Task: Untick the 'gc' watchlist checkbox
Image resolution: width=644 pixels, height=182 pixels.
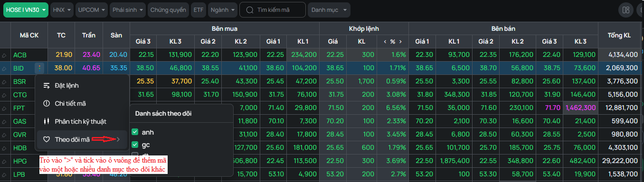Action: pyautogui.click(x=135, y=144)
